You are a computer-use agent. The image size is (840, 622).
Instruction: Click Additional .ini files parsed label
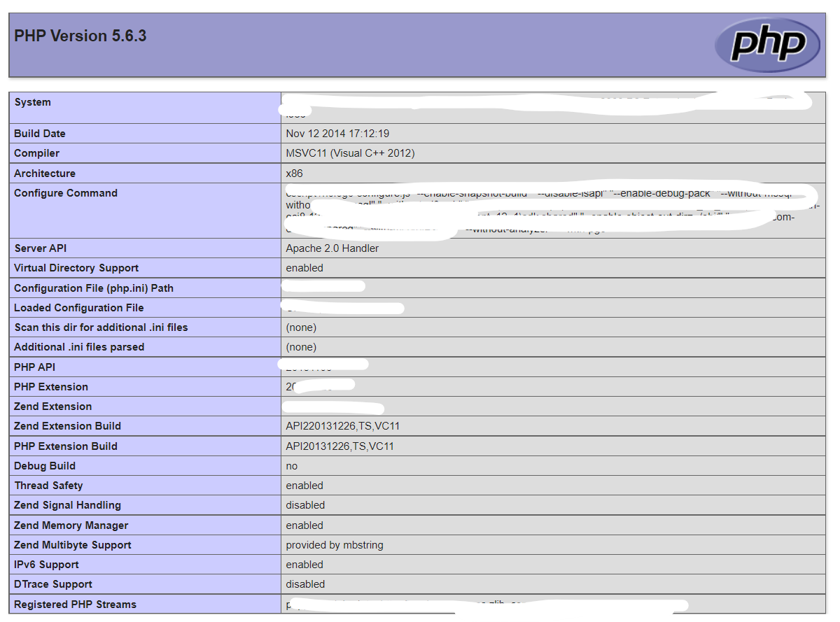[79, 347]
